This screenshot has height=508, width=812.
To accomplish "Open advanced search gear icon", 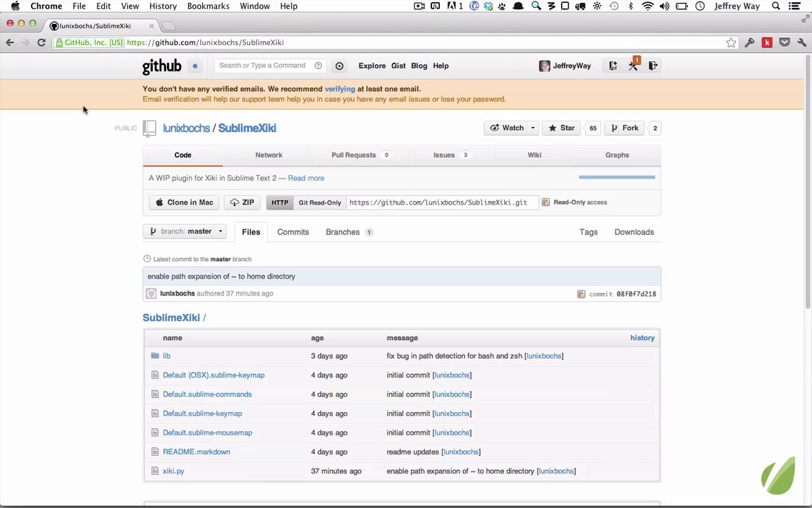I will pyautogui.click(x=339, y=66).
